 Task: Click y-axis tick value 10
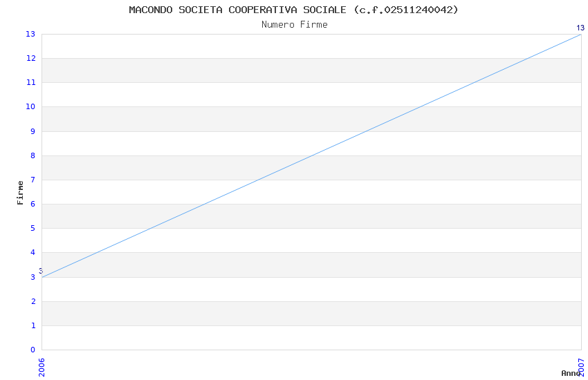coord(30,106)
